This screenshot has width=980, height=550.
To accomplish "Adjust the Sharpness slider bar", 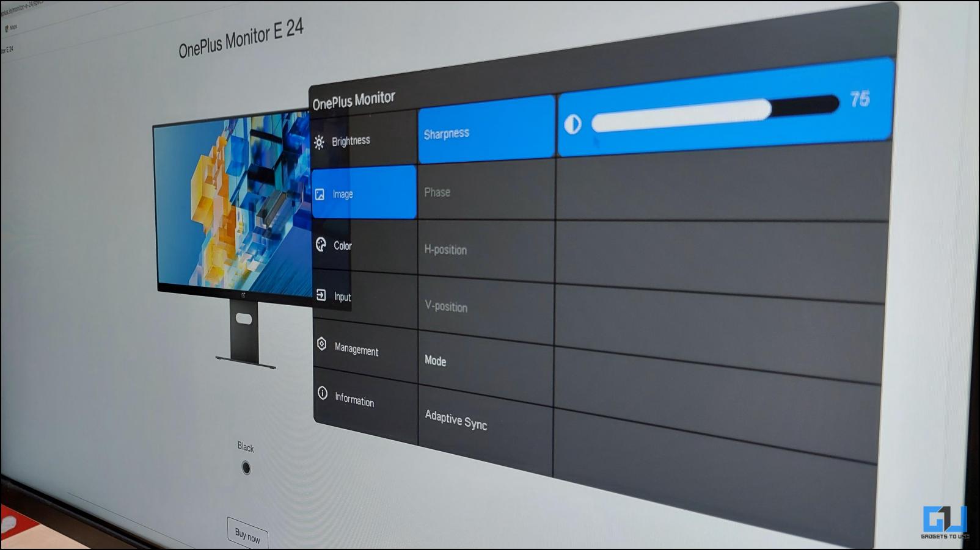I will tap(715, 112).
